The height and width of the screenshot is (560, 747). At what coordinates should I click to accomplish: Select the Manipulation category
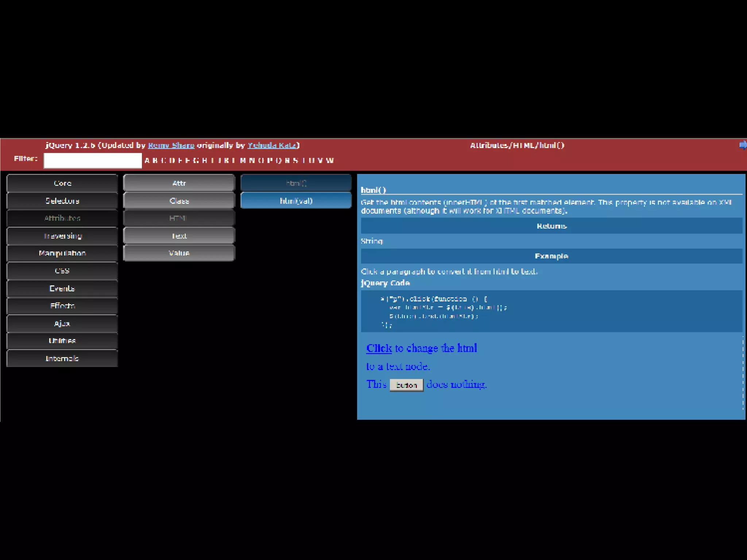click(x=62, y=253)
